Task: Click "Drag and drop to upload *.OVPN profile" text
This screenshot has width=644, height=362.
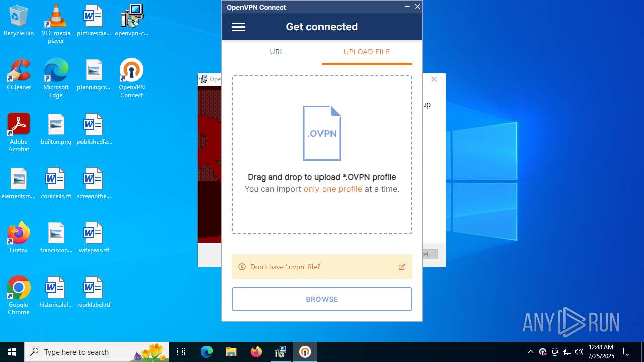Action: pos(322,177)
